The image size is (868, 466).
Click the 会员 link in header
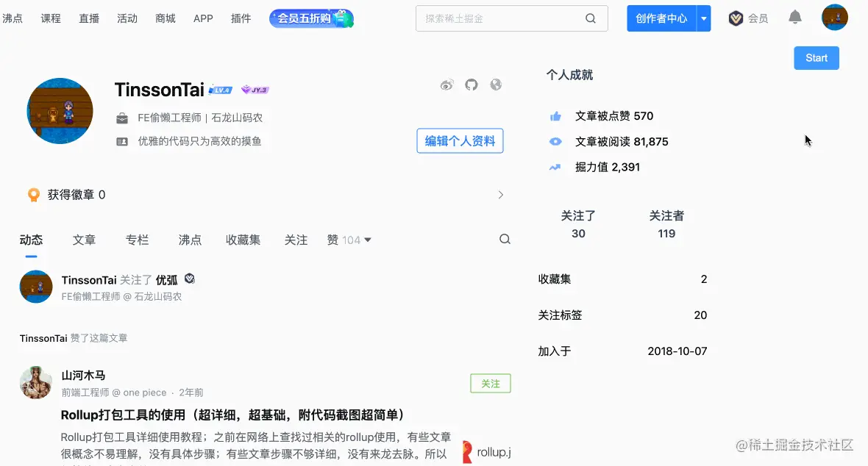pyautogui.click(x=758, y=18)
